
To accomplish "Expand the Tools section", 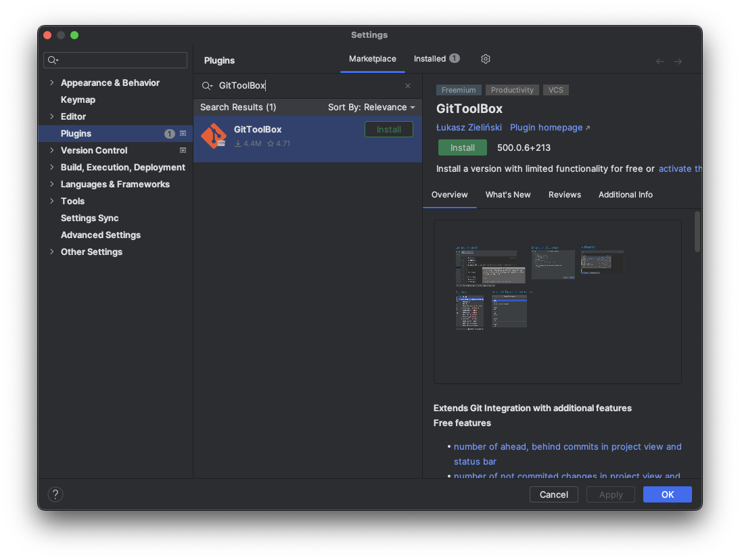I will (52, 201).
